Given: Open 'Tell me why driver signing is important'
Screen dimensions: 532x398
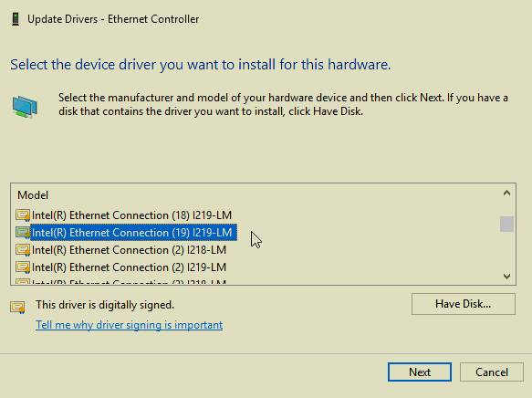Looking at the screenshot, I should pyautogui.click(x=130, y=325).
